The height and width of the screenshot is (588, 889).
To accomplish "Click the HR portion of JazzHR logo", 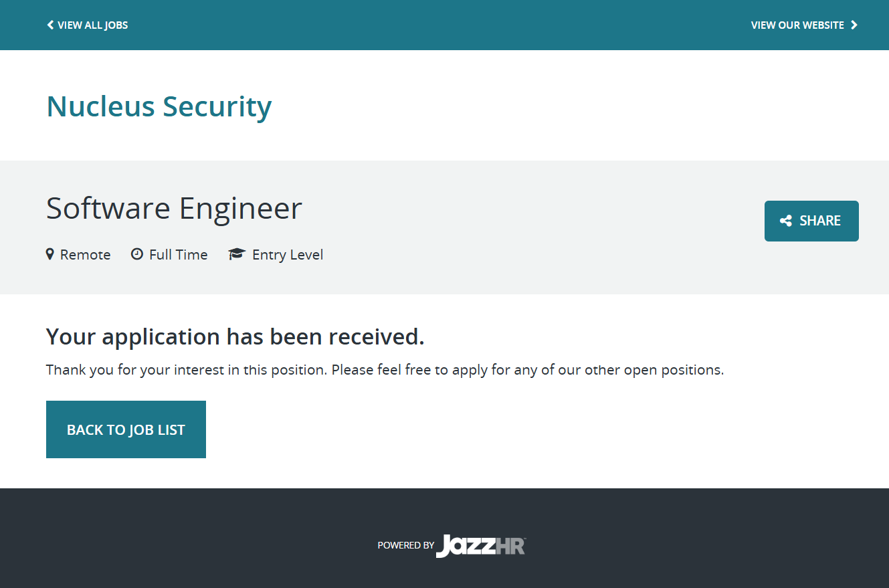I will coord(511,547).
